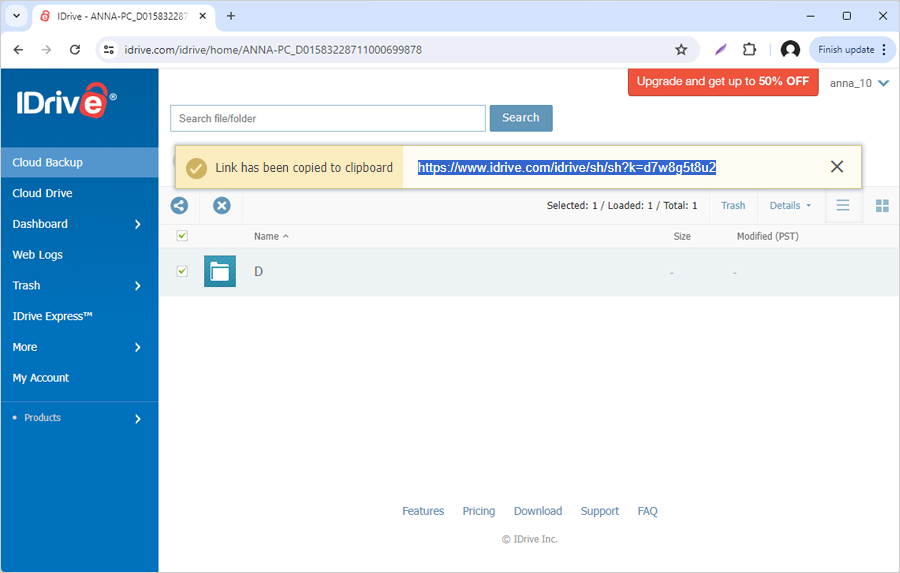Expand the Trash sidebar submenu arrow
Image resolution: width=900 pixels, height=573 pixels.
138,285
